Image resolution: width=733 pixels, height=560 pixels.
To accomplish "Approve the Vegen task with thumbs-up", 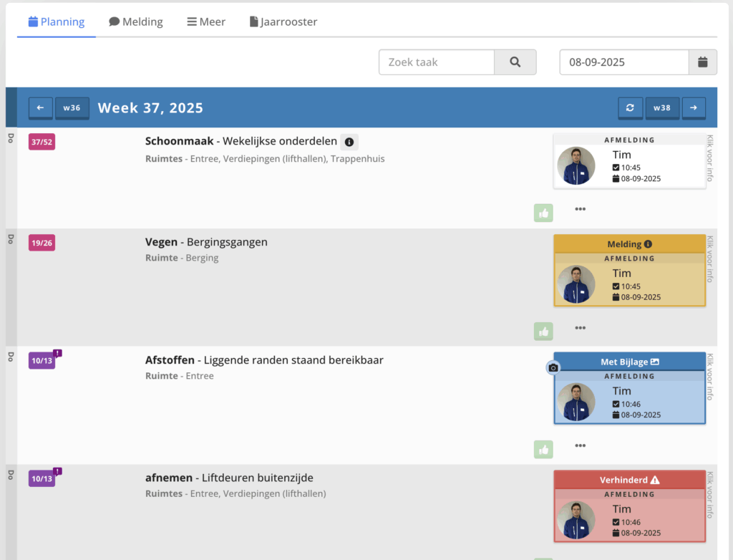I will [543, 331].
